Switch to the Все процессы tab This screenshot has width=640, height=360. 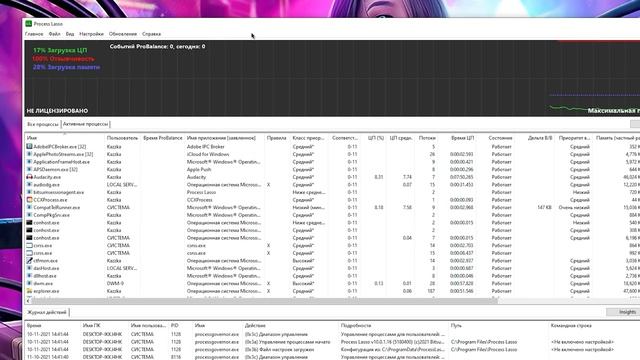[x=43, y=124]
